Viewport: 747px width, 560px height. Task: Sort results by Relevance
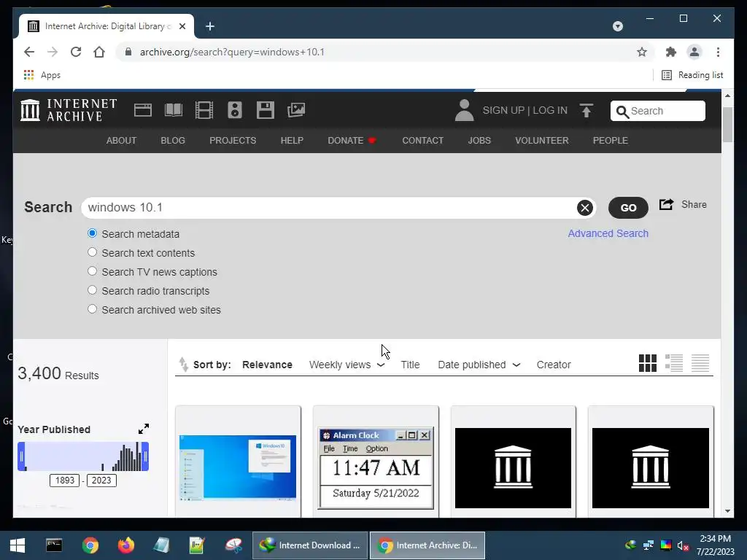(x=267, y=365)
